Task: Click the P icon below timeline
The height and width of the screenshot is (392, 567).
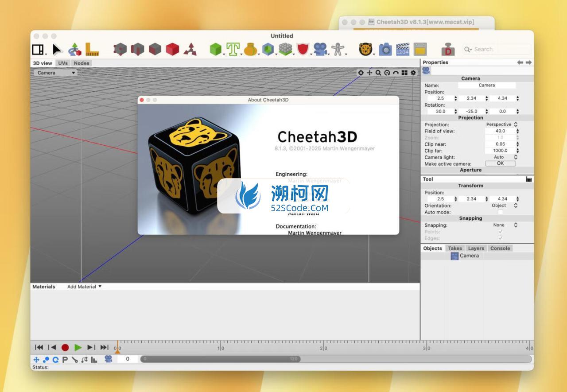Action: click(x=65, y=360)
